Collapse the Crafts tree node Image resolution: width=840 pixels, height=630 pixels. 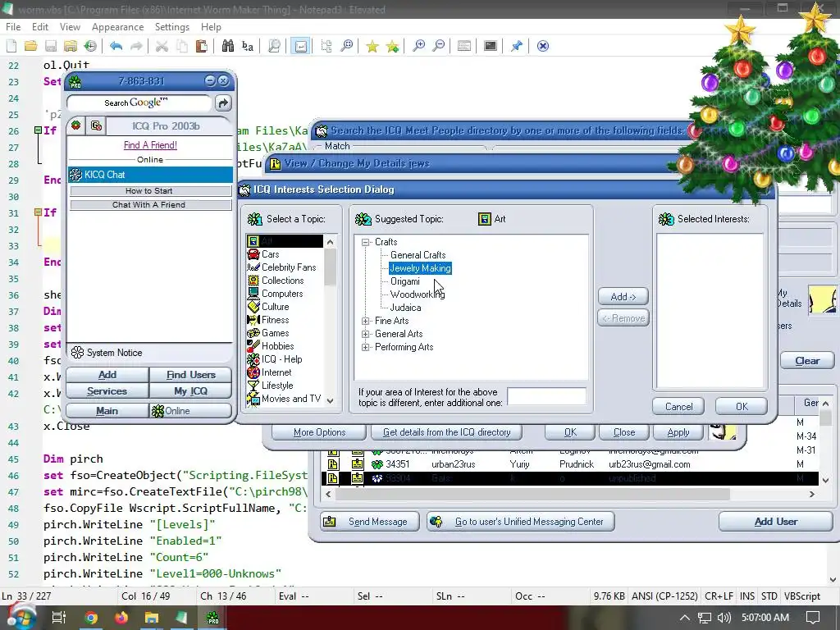[365, 242]
